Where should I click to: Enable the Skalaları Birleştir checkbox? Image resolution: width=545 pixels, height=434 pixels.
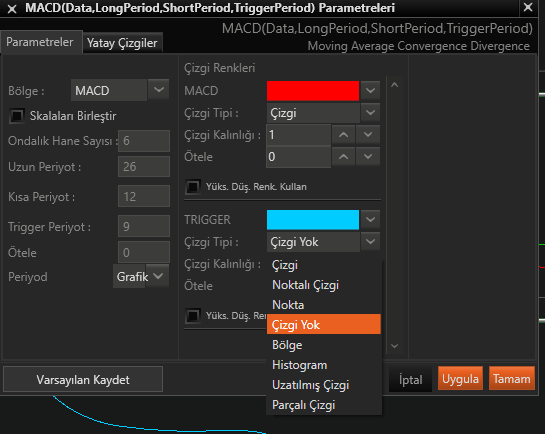(17, 116)
